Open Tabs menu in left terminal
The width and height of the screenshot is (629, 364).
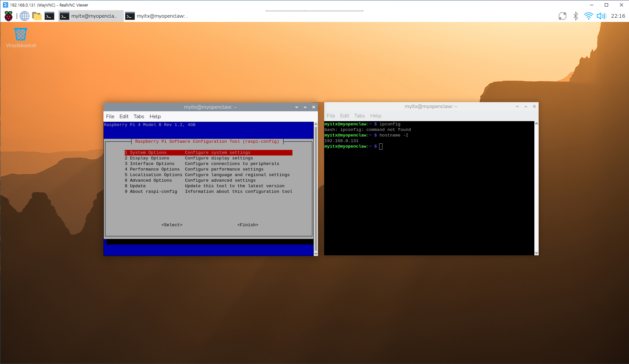click(139, 116)
